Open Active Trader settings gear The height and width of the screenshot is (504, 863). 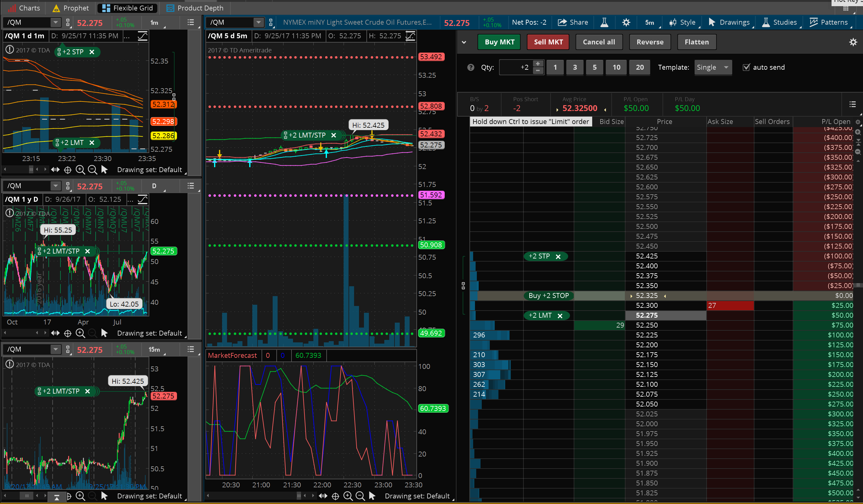click(x=853, y=42)
